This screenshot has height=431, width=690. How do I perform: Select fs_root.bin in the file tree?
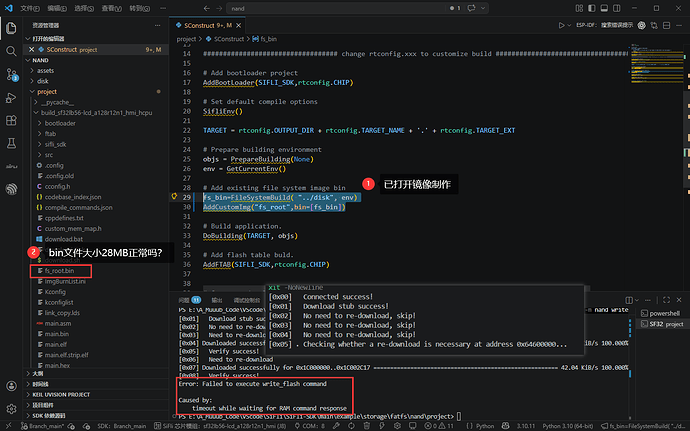[x=57, y=271]
